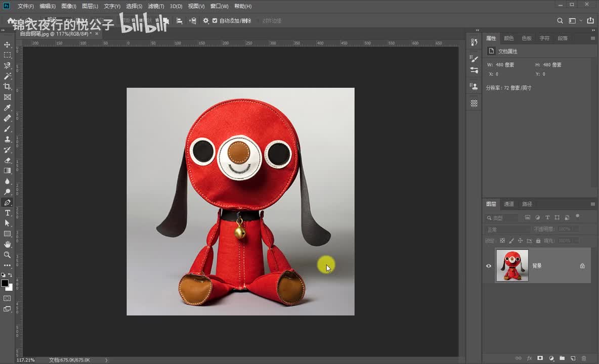Image resolution: width=599 pixels, height=364 pixels.
Task: Select the Zoom tool in toolbar
Action: 7,255
